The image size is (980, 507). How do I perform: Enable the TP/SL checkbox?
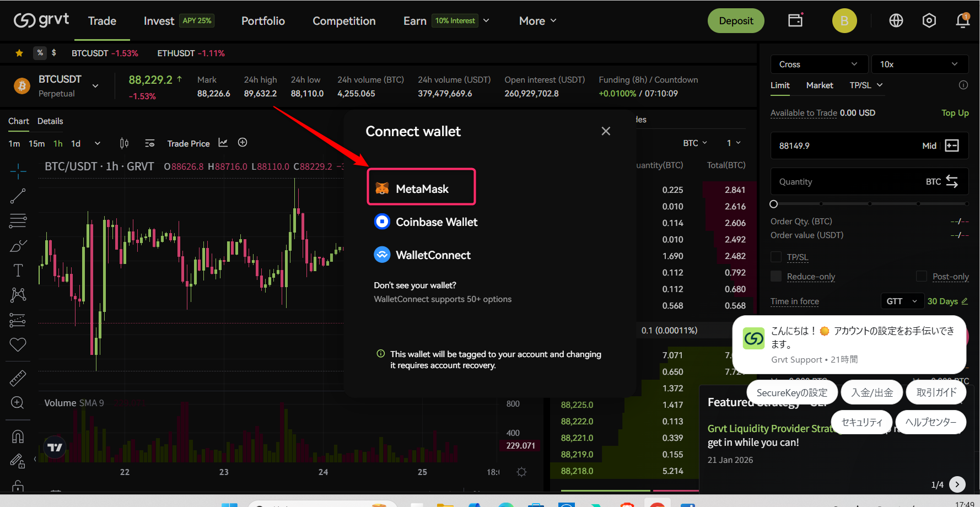pyautogui.click(x=776, y=257)
